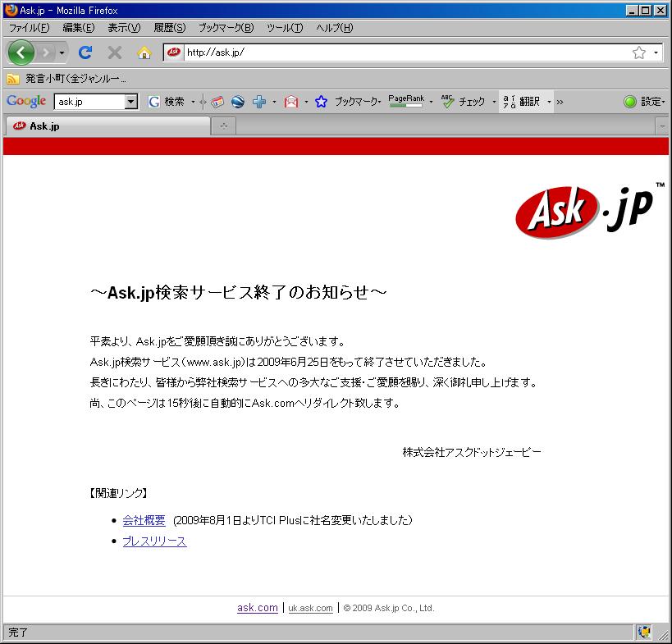Click the green status circle on toolbar
Screen dimensions: 672x644
[x=629, y=102]
